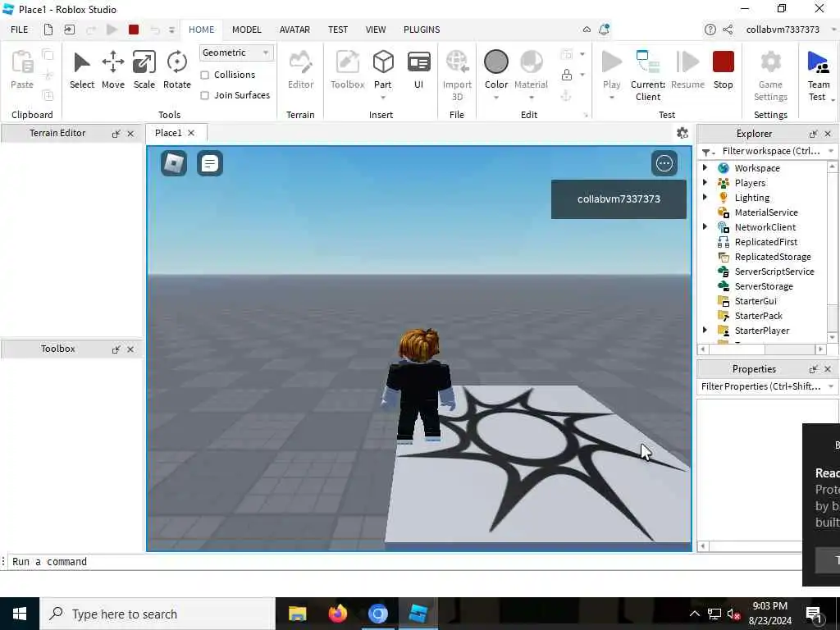Screen dimensions: 840x630
Task: Enable the Collisions checkbox
Action: pos(204,75)
